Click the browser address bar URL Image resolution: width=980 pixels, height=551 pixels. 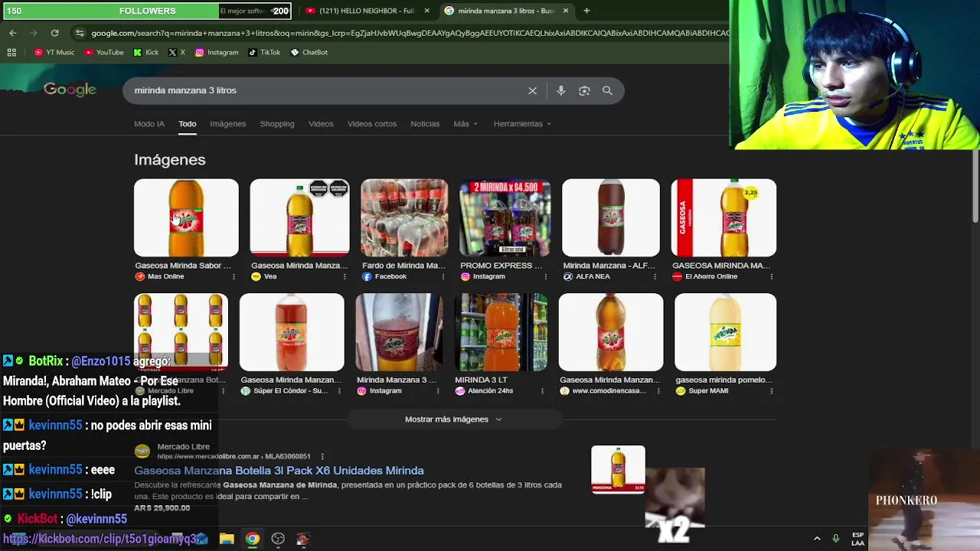pyautogui.click(x=410, y=33)
